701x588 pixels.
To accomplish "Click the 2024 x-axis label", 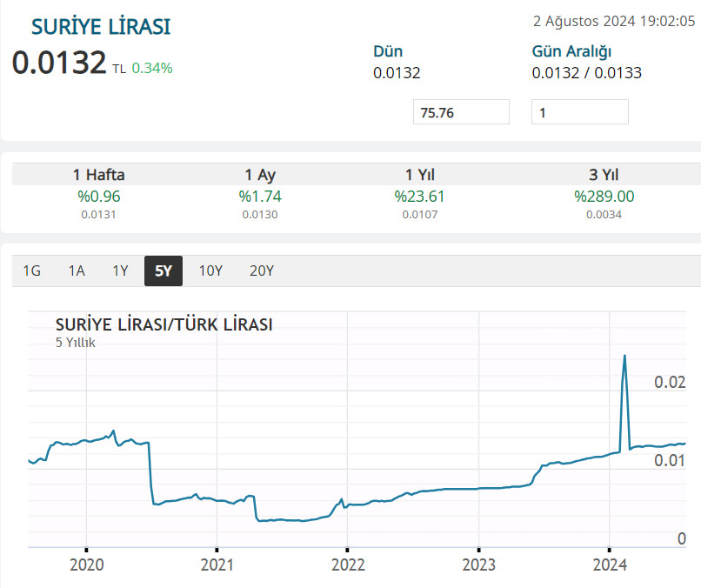I will (x=610, y=565).
